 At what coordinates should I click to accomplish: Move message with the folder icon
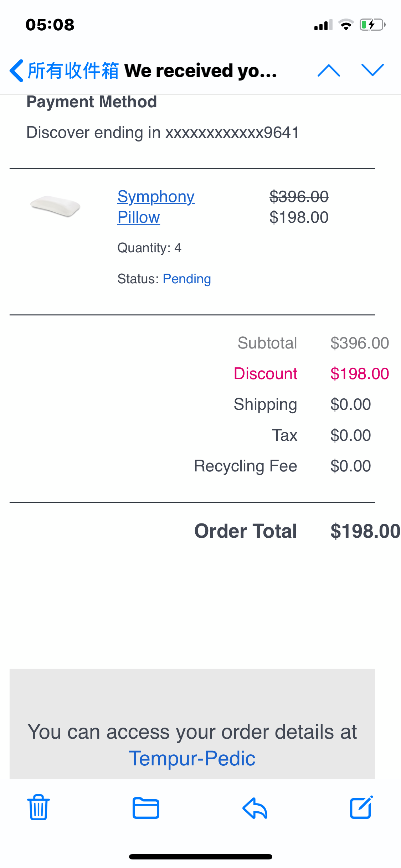[146, 808]
